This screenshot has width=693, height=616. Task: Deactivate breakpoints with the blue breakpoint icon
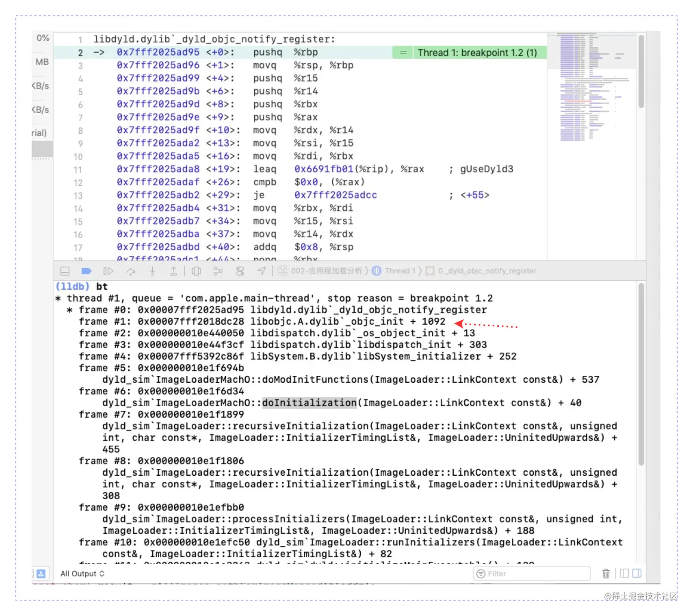pos(87,271)
